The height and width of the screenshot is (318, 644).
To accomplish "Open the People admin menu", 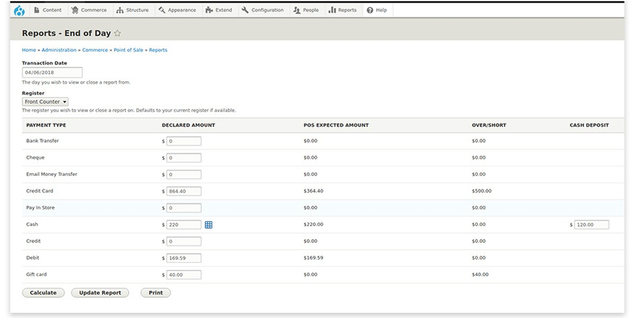I will 307,10.
